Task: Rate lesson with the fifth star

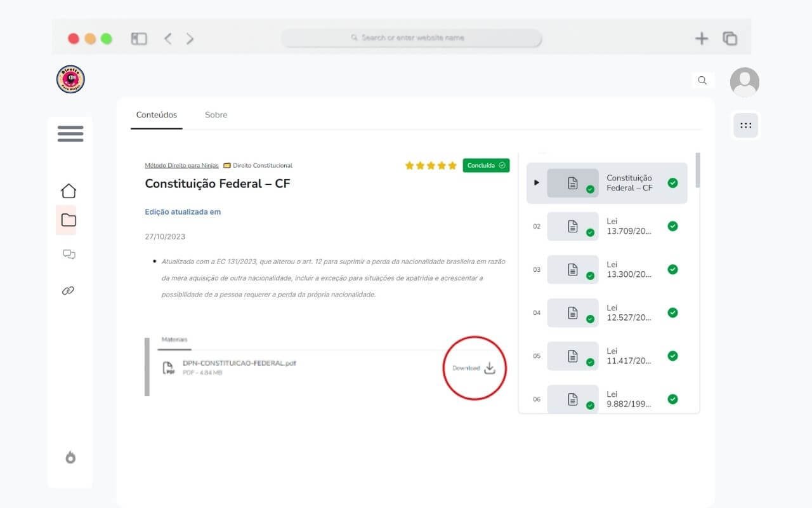Action: tap(452, 166)
